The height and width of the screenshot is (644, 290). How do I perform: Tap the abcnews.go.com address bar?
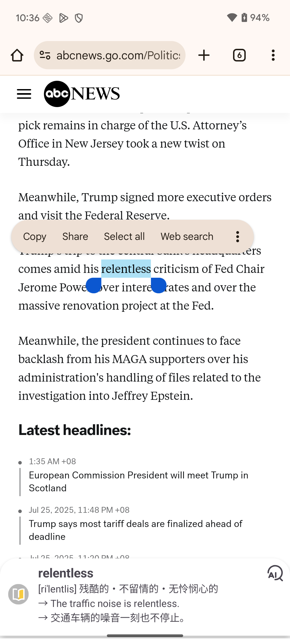pos(118,55)
